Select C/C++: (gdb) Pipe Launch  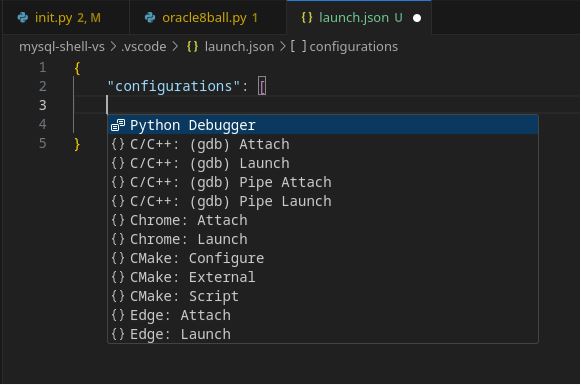[x=323, y=201]
